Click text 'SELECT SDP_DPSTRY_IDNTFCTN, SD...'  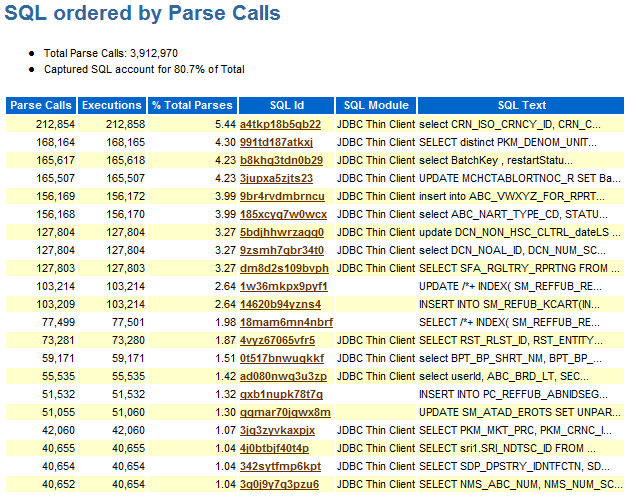click(x=514, y=466)
